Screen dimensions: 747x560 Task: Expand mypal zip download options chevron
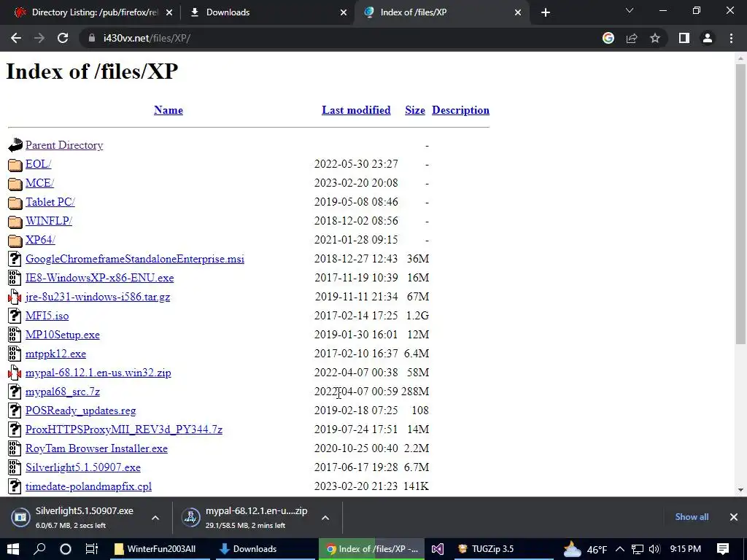[x=325, y=518]
